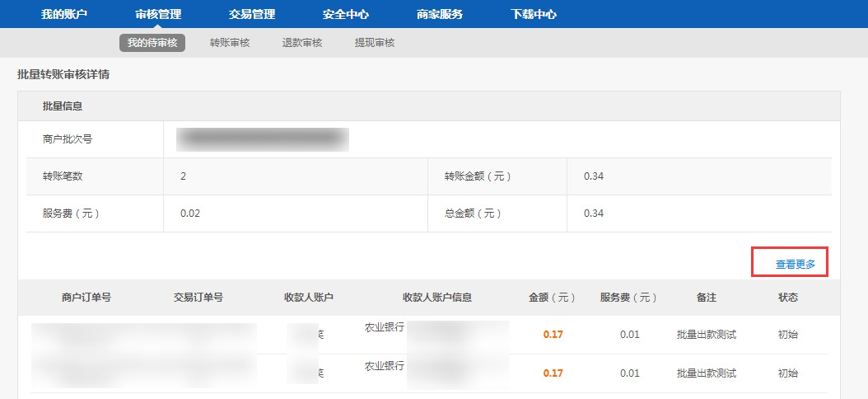Click the 查看更多 link
This screenshot has height=399, width=868.
(x=795, y=265)
